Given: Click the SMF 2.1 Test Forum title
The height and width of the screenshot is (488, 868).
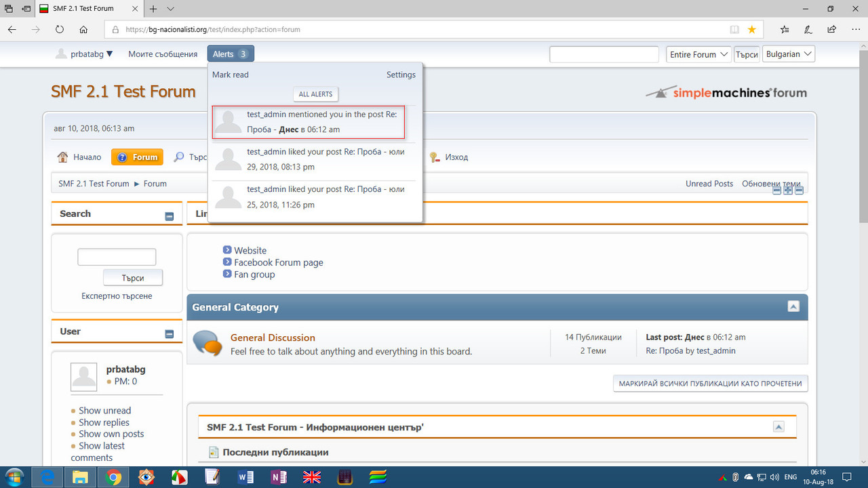Looking at the screenshot, I should point(123,91).
